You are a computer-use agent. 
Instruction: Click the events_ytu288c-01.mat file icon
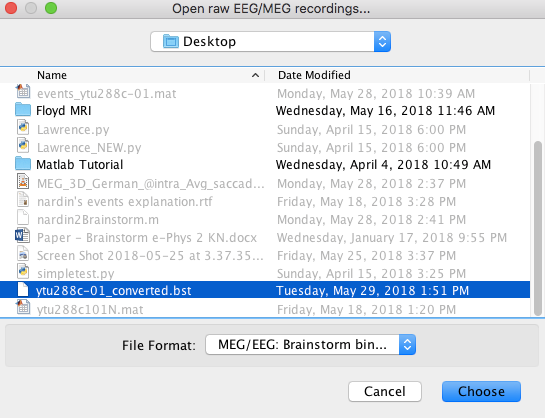(23, 91)
